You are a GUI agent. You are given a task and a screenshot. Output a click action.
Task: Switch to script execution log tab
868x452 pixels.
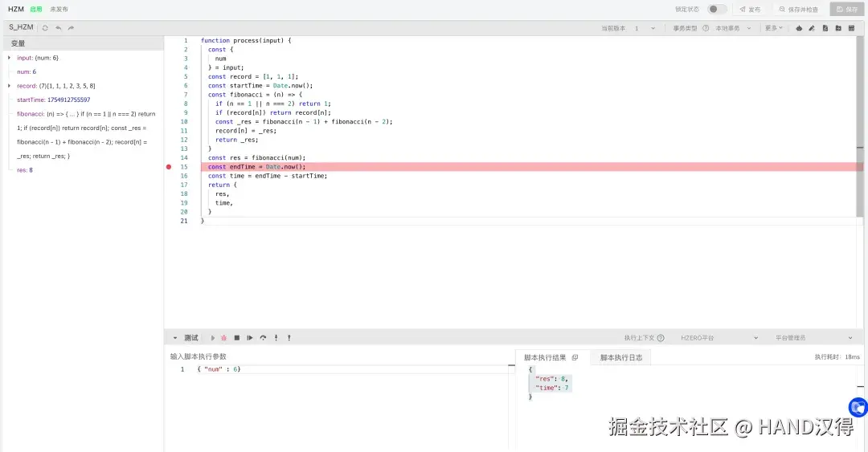[x=621, y=358]
